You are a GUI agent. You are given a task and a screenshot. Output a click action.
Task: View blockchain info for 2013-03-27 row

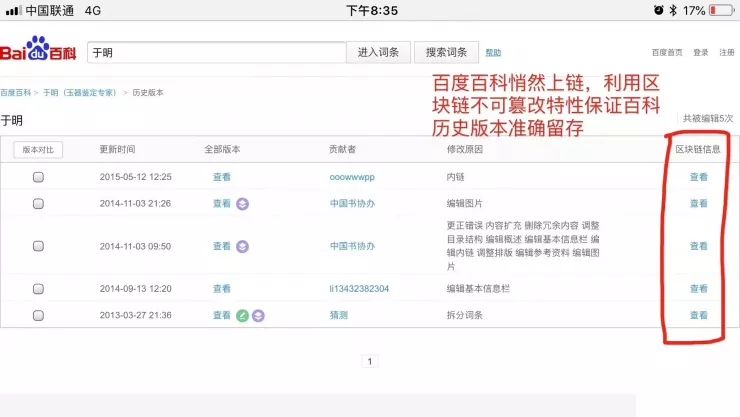tap(698, 315)
